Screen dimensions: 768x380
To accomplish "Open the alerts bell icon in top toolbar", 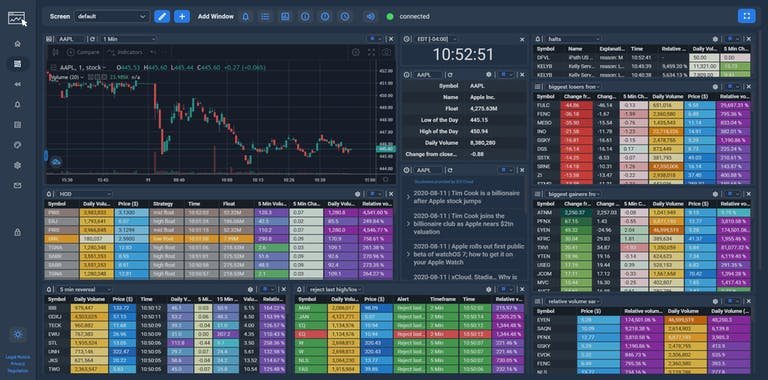I will tap(245, 16).
